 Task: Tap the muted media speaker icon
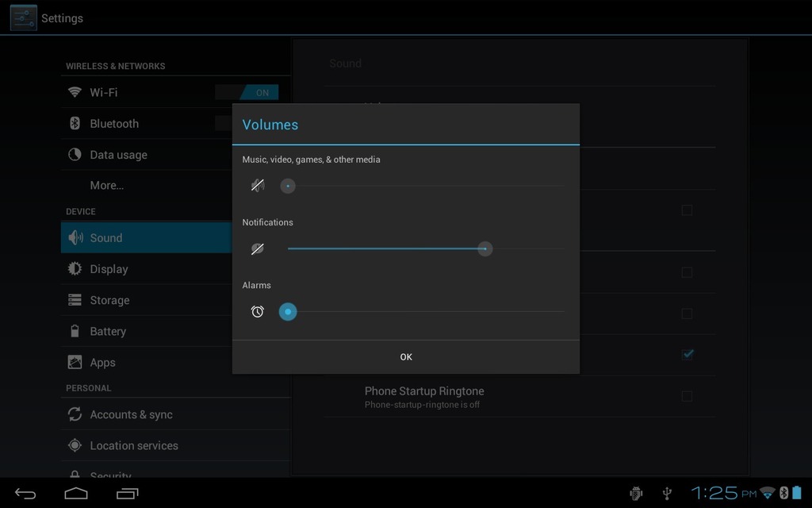click(x=258, y=186)
